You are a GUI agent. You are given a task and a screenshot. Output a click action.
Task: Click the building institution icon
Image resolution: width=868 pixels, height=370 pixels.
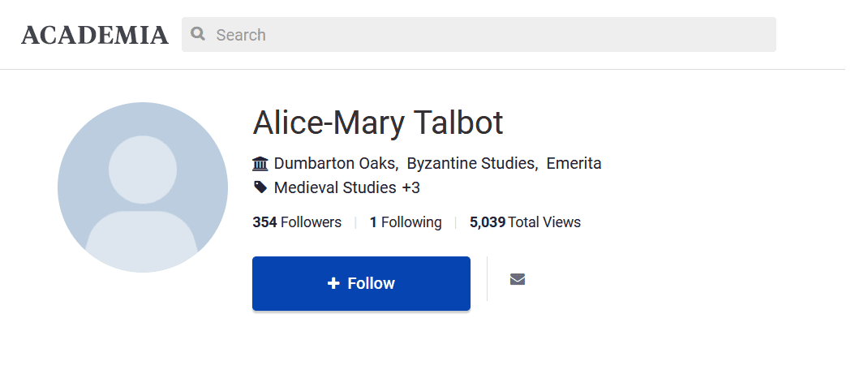coord(260,164)
